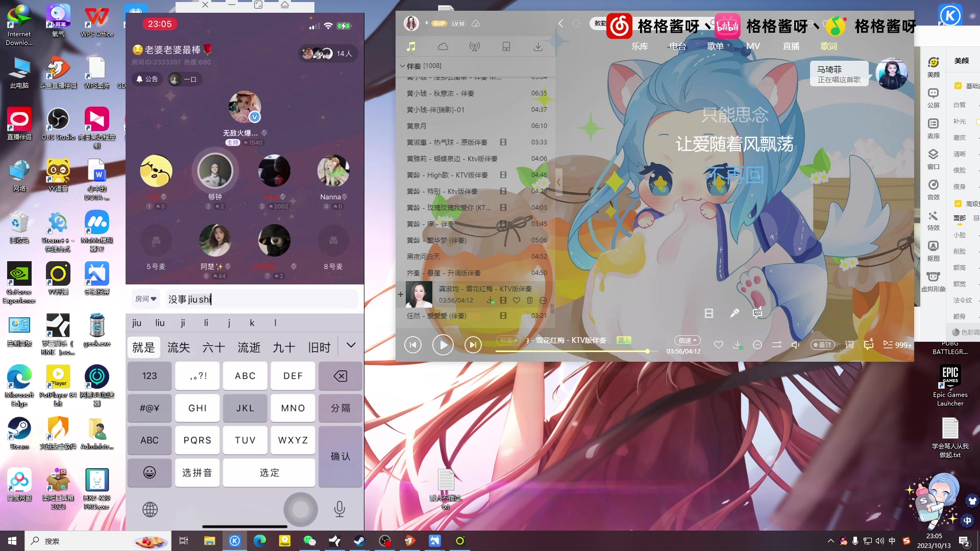This screenshot has height=551, width=980.
Task: Click the Windows Start button
Action: point(12,541)
